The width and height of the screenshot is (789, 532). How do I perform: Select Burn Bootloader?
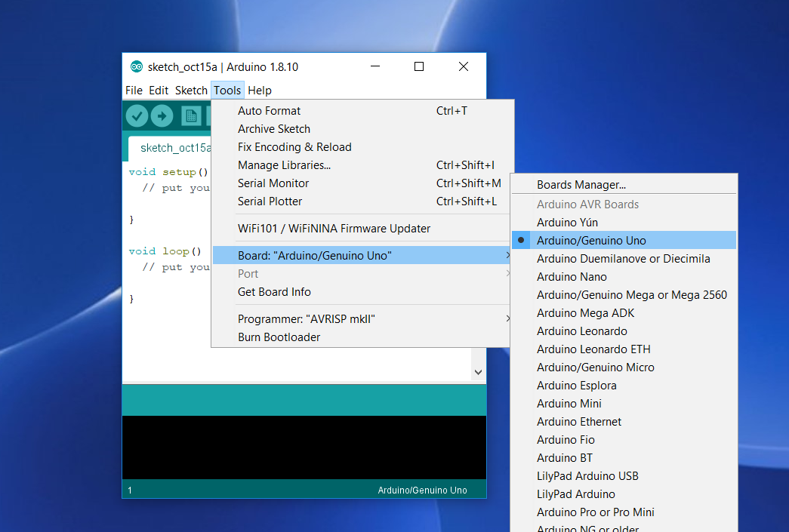(x=362, y=337)
